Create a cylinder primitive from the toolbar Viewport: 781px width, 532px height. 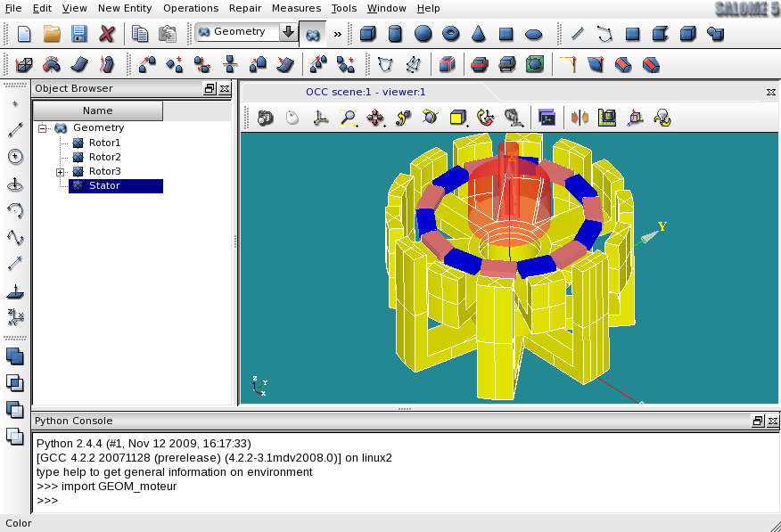395,34
